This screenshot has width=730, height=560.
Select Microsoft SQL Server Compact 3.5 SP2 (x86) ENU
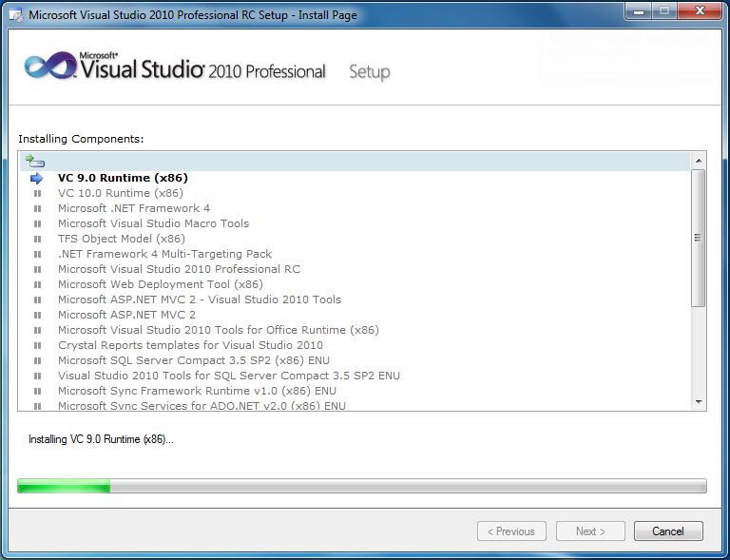click(x=194, y=360)
